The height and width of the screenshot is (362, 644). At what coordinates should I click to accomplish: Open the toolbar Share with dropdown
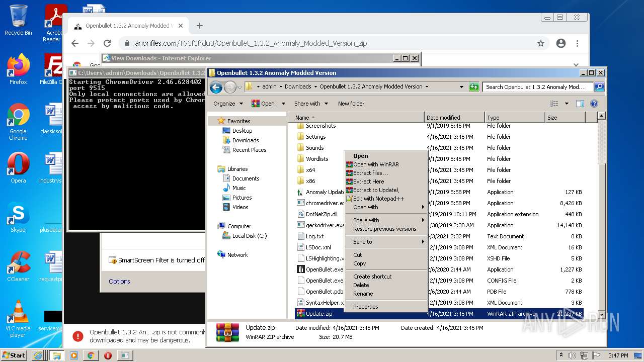pos(311,104)
